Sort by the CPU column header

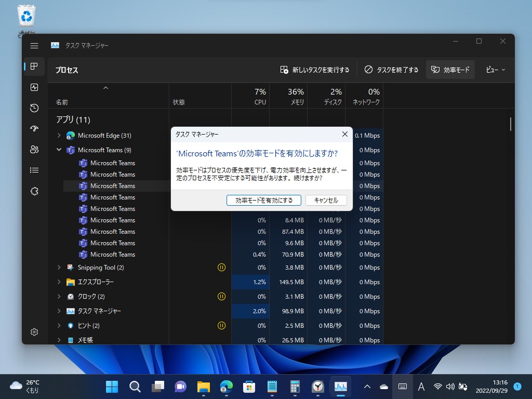coord(250,96)
